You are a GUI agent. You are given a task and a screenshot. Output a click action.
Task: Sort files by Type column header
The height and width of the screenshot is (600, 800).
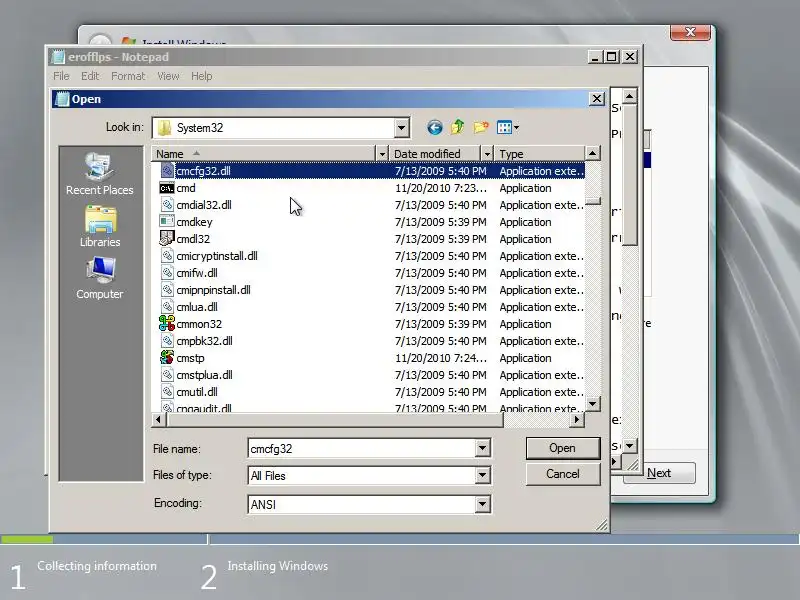[x=539, y=154]
